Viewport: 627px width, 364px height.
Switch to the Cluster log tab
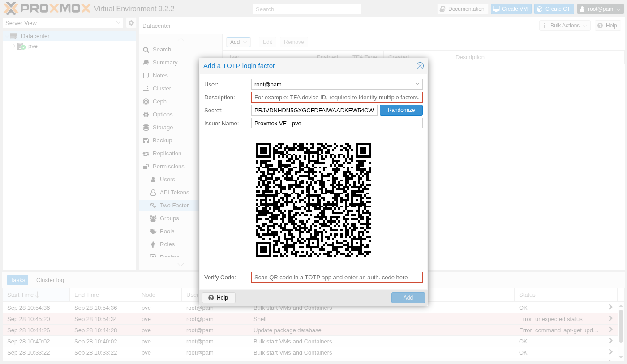(50, 280)
